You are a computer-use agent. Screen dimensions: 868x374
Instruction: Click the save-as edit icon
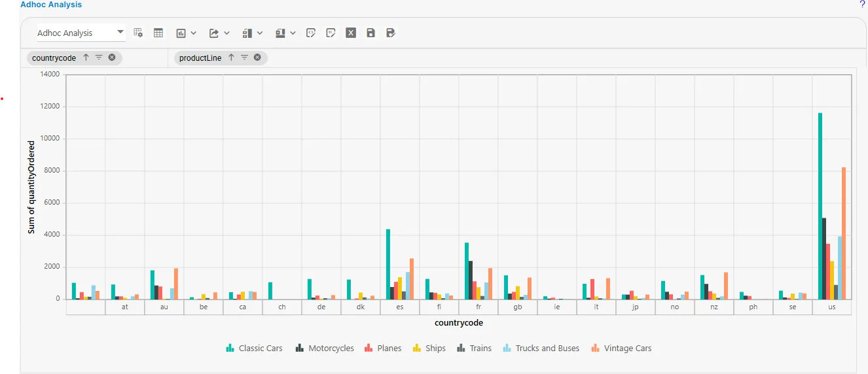[391, 33]
